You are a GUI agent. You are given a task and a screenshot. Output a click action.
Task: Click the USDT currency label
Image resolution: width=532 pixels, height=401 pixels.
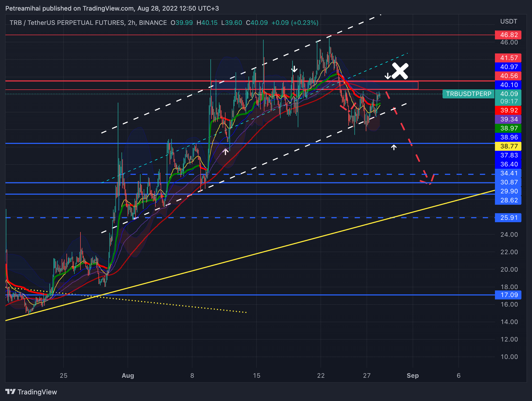tap(509, 21)
